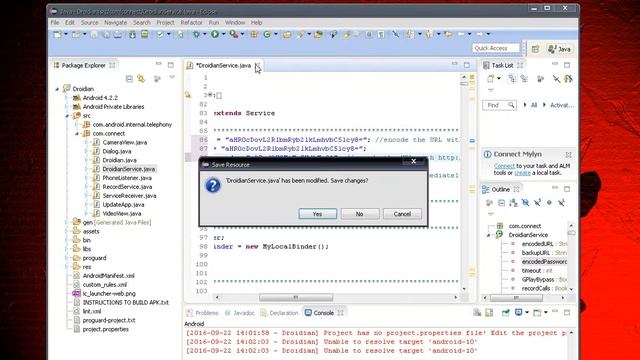Image resolution: width=640 pixels, height=360 pixels.
Task: Toggle Hide Fields in Outline toolbar
Action: [525, 202]
